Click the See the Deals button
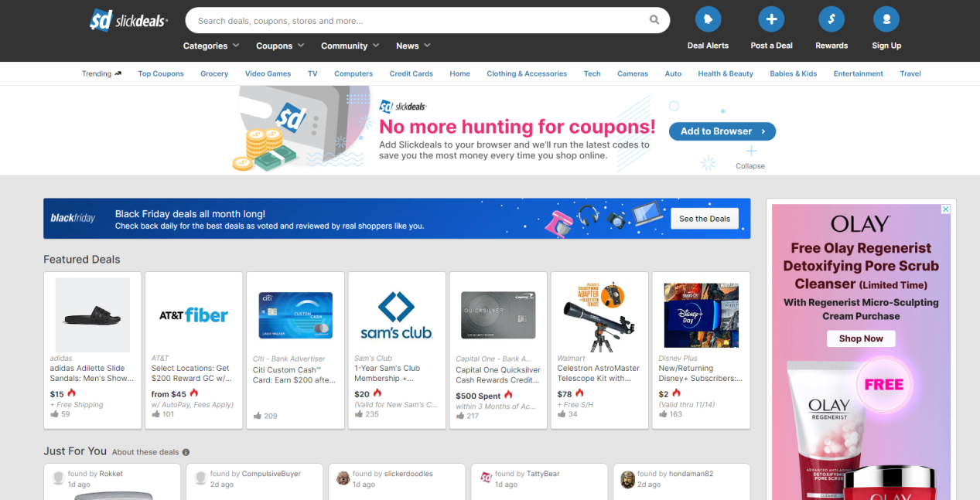 (x=705, y=219)
